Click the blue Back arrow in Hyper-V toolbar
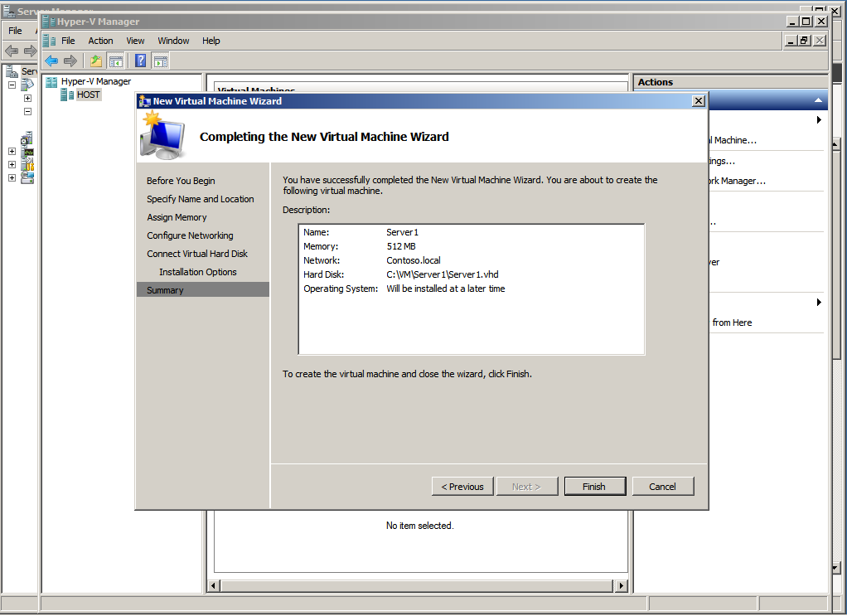Viewport: 847px width, 616px height. pos(51,61)
